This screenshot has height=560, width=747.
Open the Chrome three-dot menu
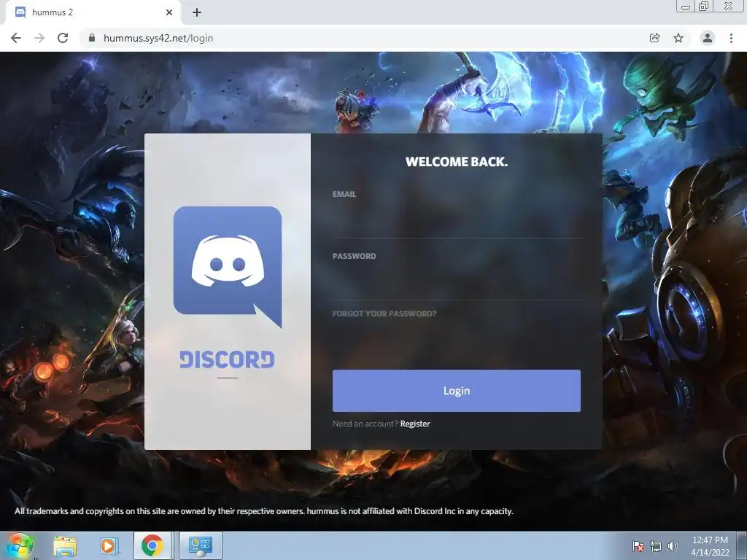pos(731,38)
